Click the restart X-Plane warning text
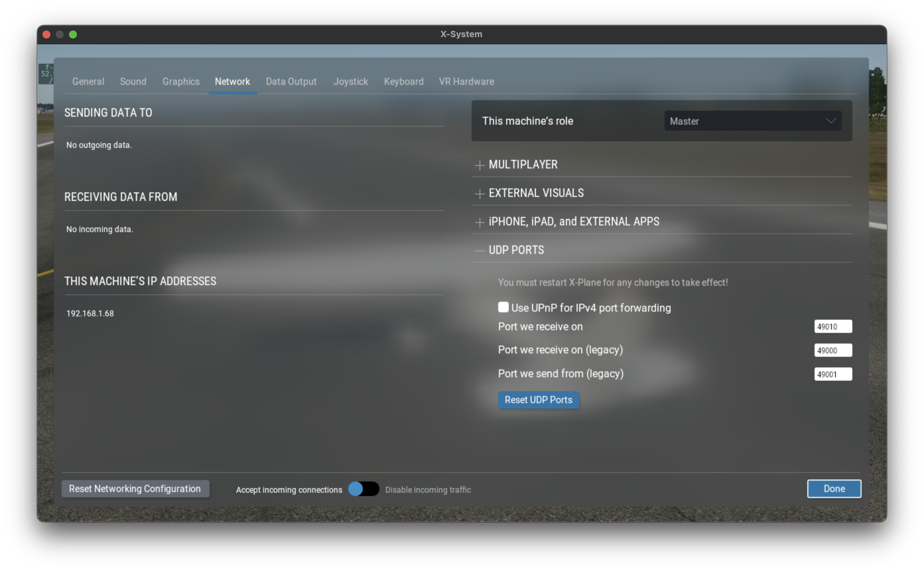Image resolution: width=924 pixels, height=571 pixels. pos(613,283)
